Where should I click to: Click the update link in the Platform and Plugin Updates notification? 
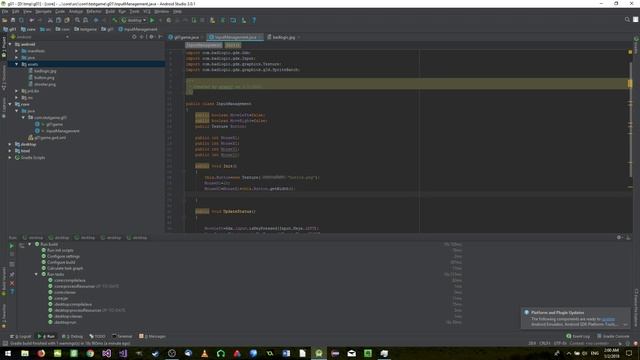(x=608, y=319)
